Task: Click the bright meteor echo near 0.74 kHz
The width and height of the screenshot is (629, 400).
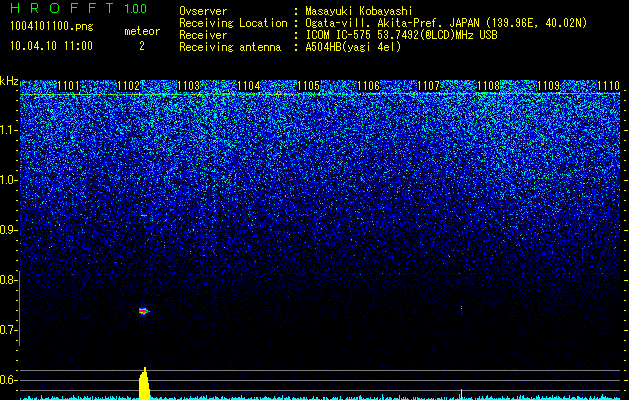Action: coord(144,311)
